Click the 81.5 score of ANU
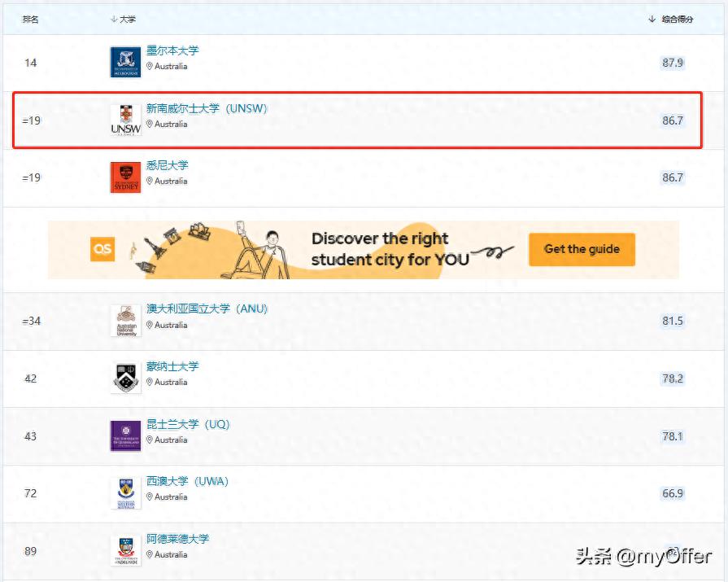 [673, 321]
